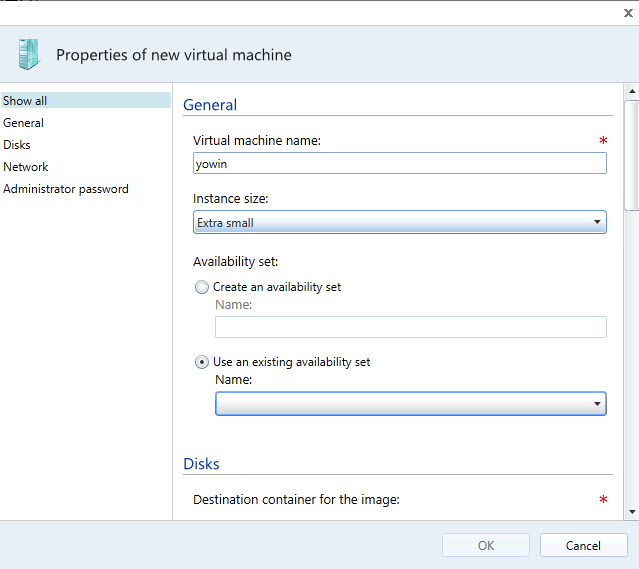
Task: Go to General section in sidebar
Action: (x=24, y=123)
